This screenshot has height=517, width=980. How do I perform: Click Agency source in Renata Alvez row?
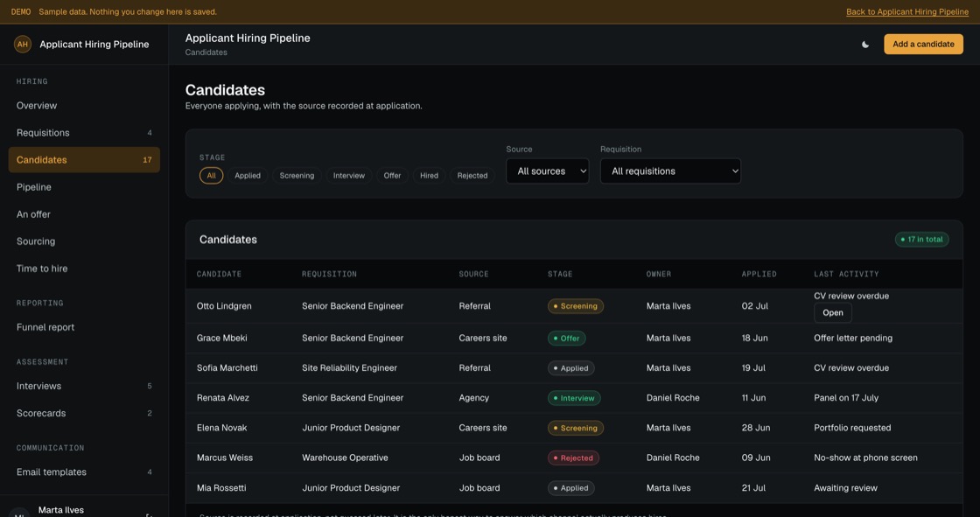point(473,398)
